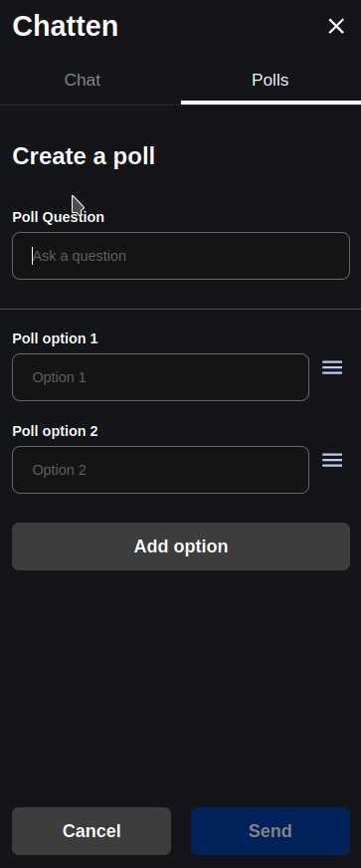Image resolution: width=361 pixels, height=868 pixels.
Task: Focus the Ask a question input
Action: (181, 256)
